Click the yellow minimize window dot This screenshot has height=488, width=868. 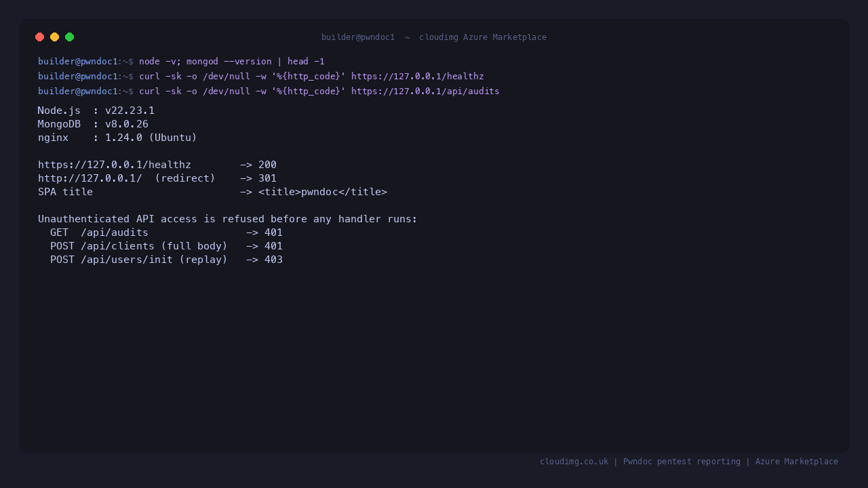tap(55, 37)
